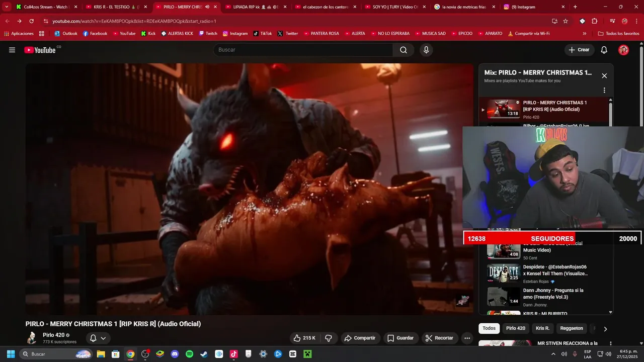Open the YouTube account avatar menu
Image resolution: width=644 pixels, height=362 pixels.
623,50
